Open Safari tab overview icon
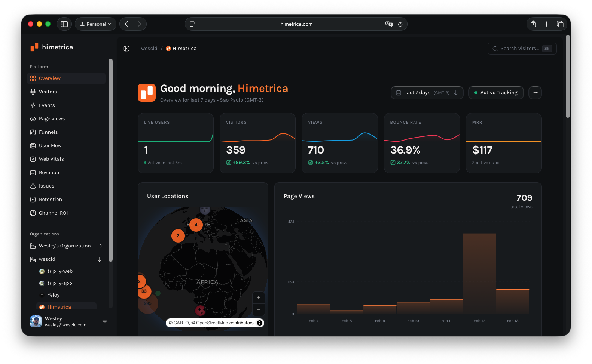The image size is (592, 364). 560,24
